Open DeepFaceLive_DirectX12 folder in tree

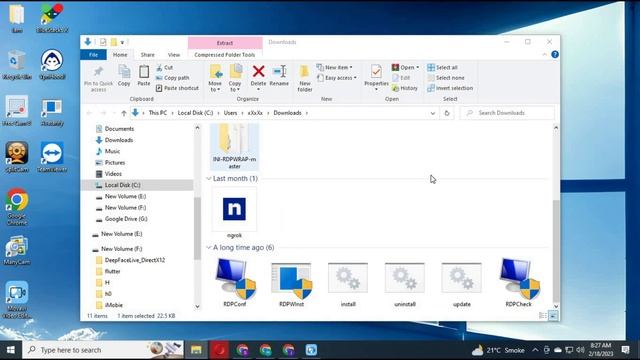pyautogui.click(x=135, y=260)
